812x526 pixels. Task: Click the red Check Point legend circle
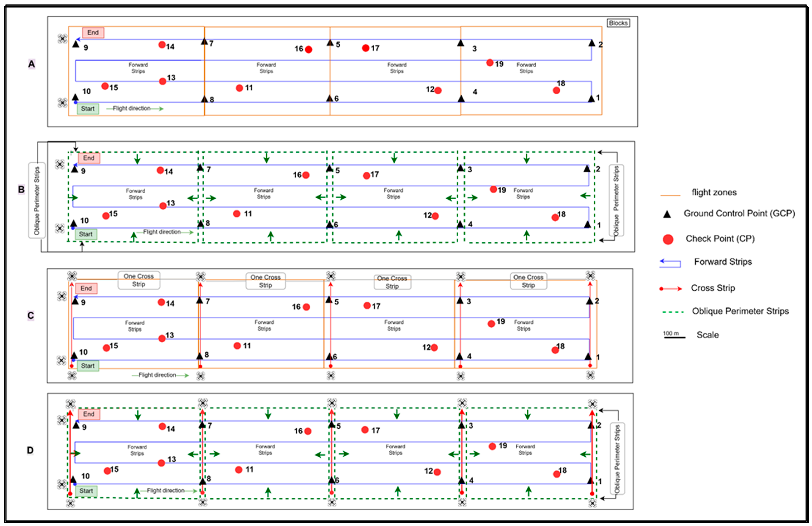(668, 239)
